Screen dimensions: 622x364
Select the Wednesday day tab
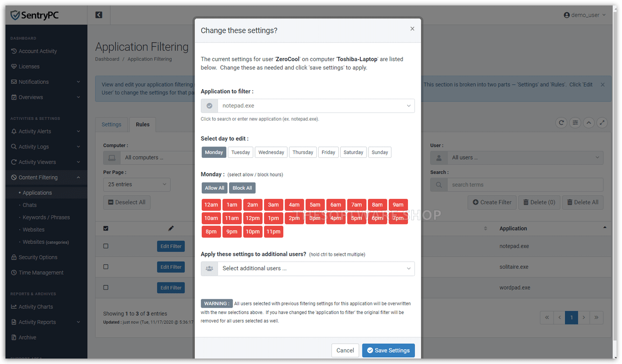point(271,152)
